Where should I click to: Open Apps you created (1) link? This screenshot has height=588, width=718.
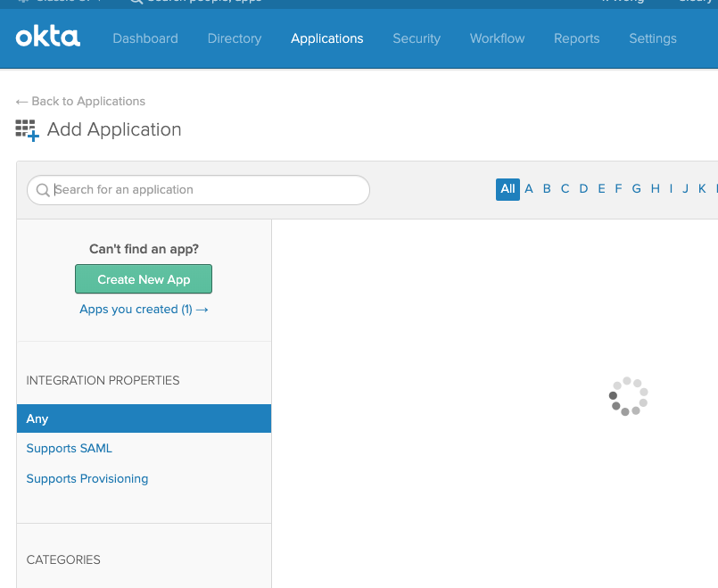[144, 310]
